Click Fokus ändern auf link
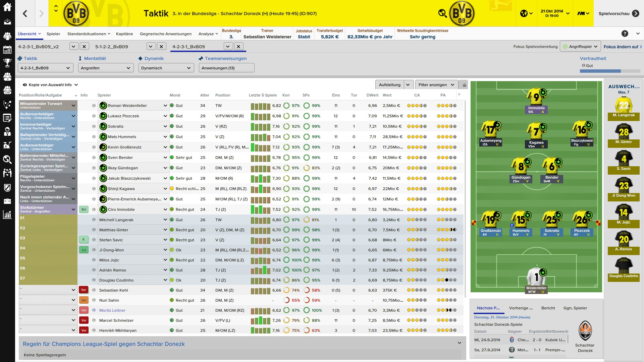The height and width of the screenshot is (362, 644). (x=623, y=47)
